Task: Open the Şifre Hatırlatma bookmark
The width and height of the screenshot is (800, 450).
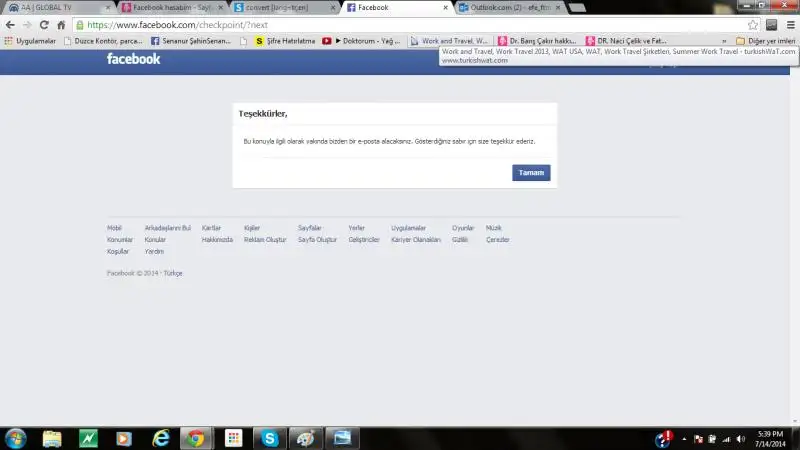Action: (283, 41)
